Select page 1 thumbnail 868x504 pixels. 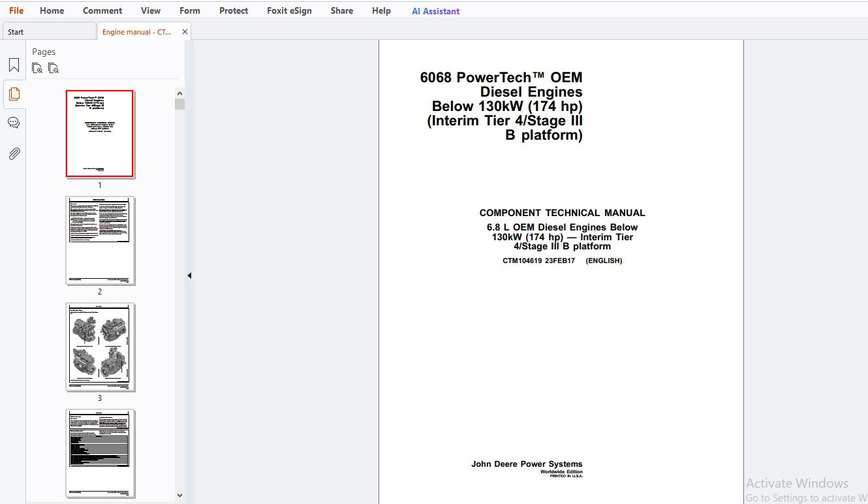(100, 134)
